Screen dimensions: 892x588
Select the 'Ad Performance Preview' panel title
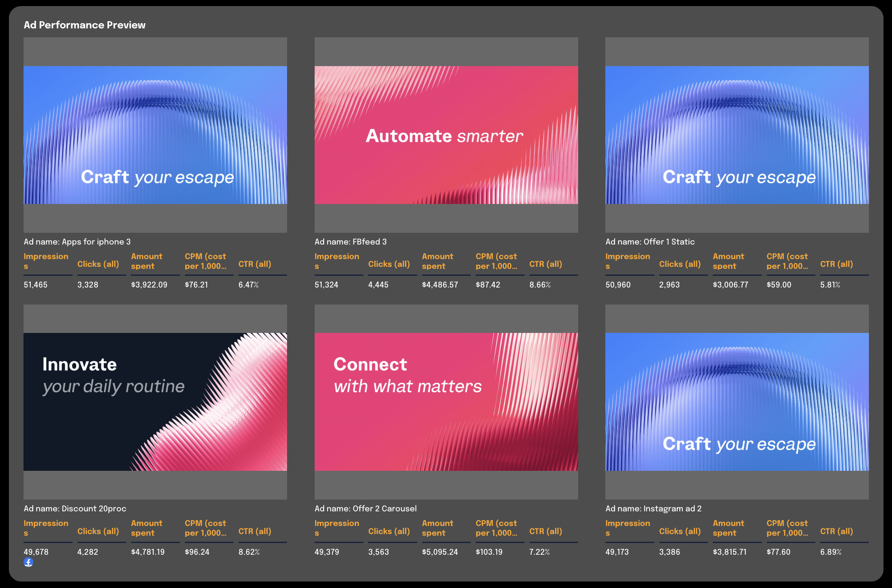pyautogui.click(x=85, y=24)
